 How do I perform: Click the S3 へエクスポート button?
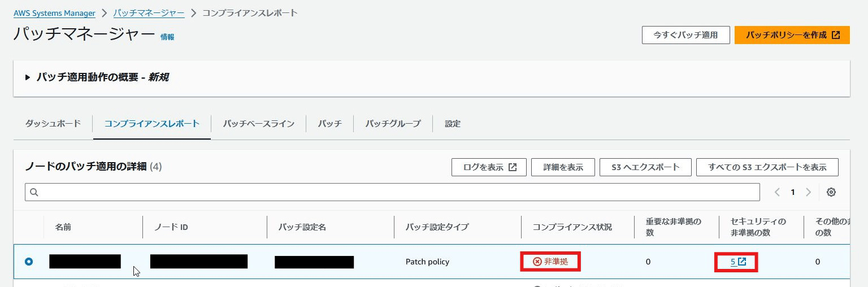tap(645, 167)
